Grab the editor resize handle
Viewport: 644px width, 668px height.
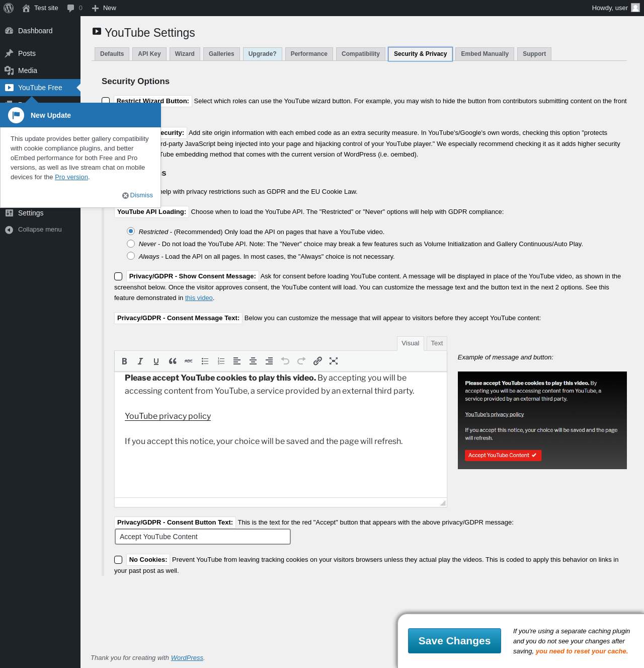443,503
